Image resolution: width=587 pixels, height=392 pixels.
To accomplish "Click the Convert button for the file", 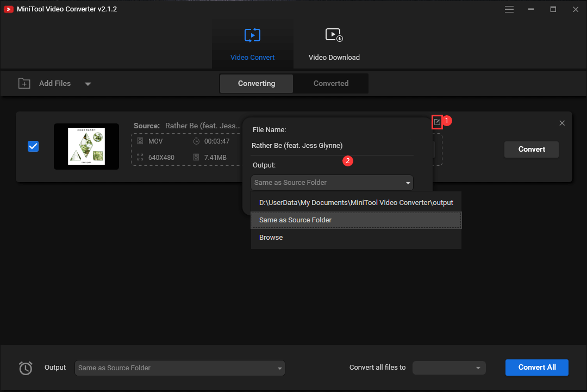I will pyautogui.click(x=531, y=150).
